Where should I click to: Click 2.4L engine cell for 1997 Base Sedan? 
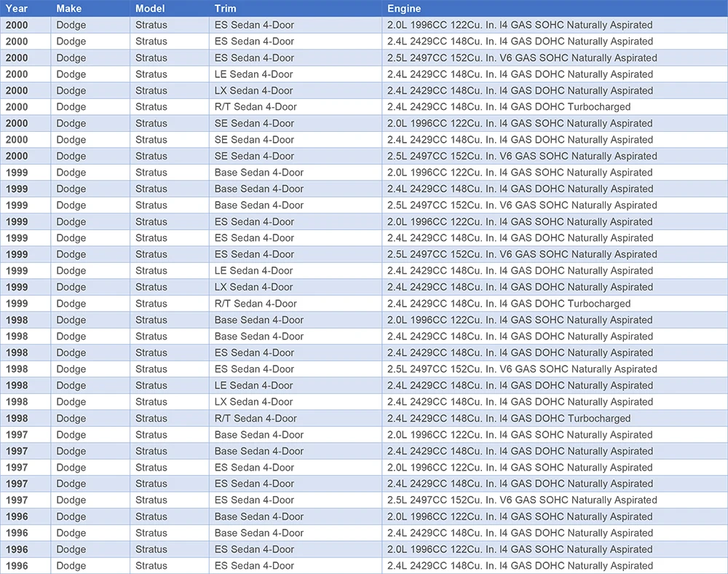(555, 451)
